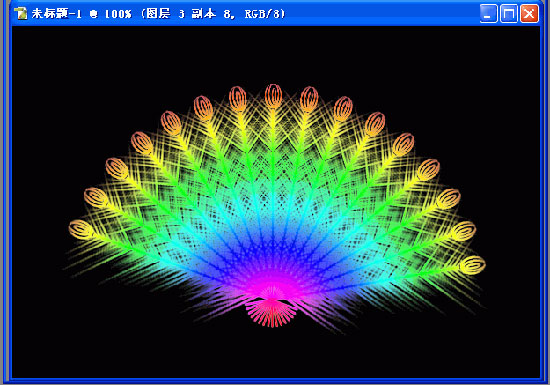This screenshot has height=385, width=550.
Task: Click the lowest right yellow feather eye
Action: pos(472,265)
